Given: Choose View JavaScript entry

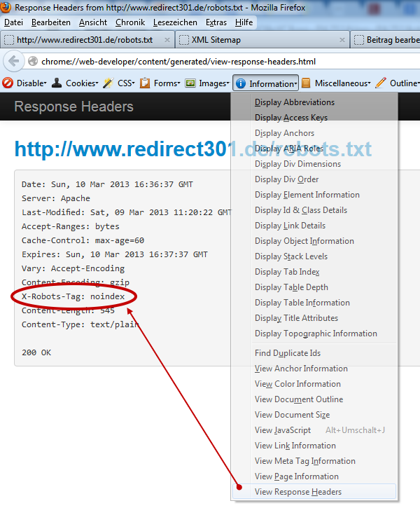Looking at the screenshot, I should (314, 430).
